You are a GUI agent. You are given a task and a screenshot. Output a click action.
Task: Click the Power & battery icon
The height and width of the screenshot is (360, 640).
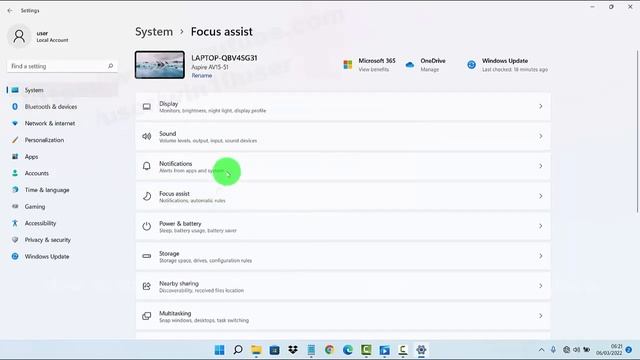tap(147, 226)
